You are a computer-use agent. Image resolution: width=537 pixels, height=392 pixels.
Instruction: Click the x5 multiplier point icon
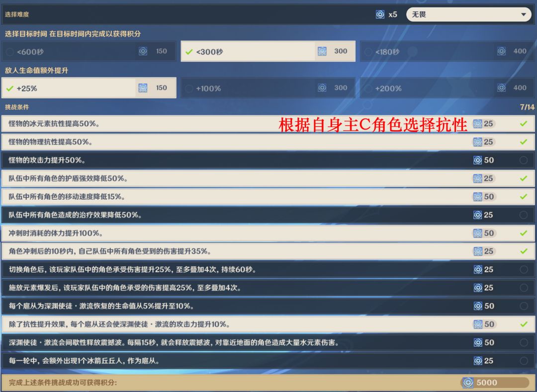coord(380,14)
